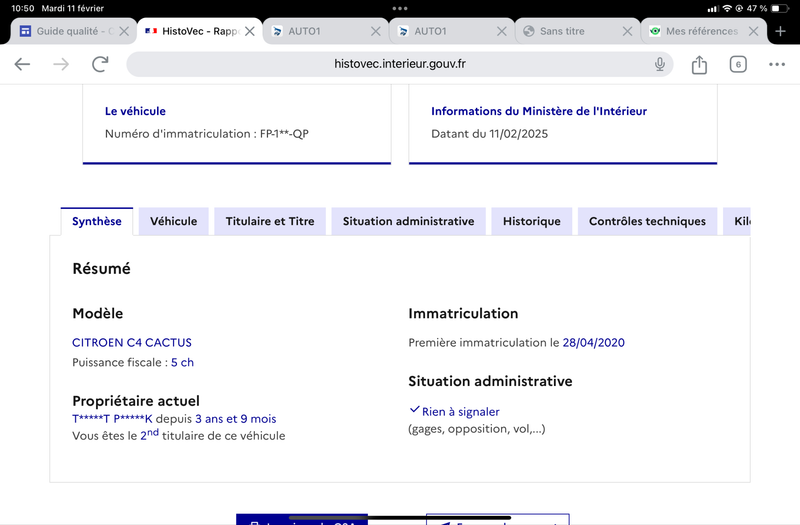This screenshot has width=800, height=525.
Task: Go back to the previous page
Action: point(22,64)
